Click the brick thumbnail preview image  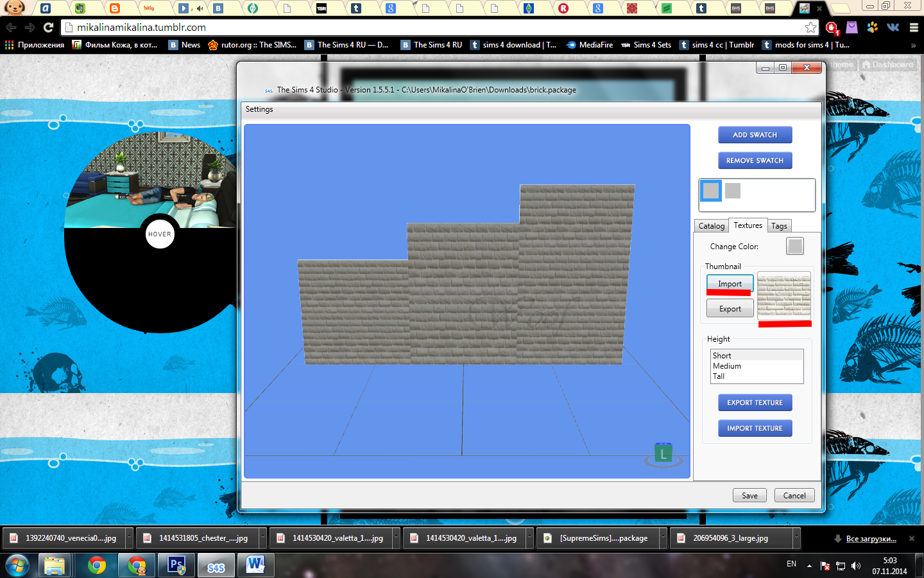784,295
